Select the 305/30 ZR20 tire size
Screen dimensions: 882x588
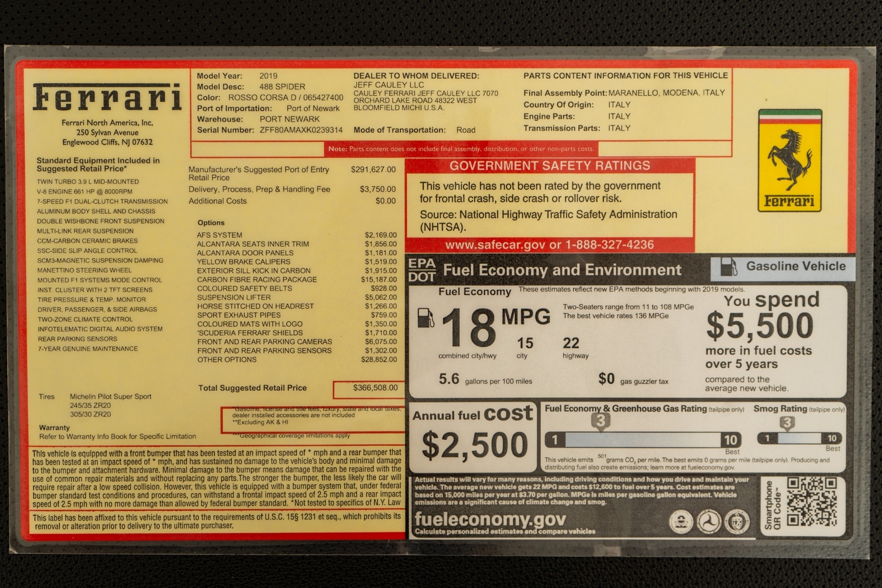click(x=90, y=414)
